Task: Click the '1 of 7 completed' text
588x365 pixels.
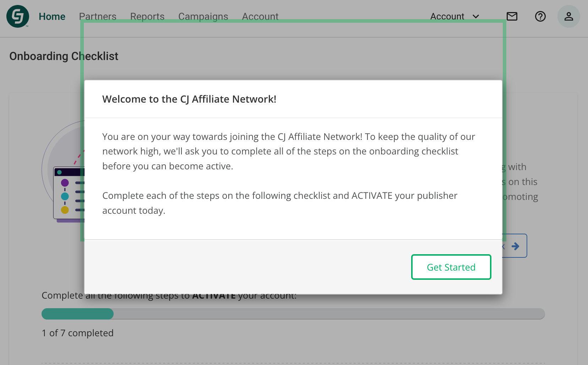Action: coord(77,333)
